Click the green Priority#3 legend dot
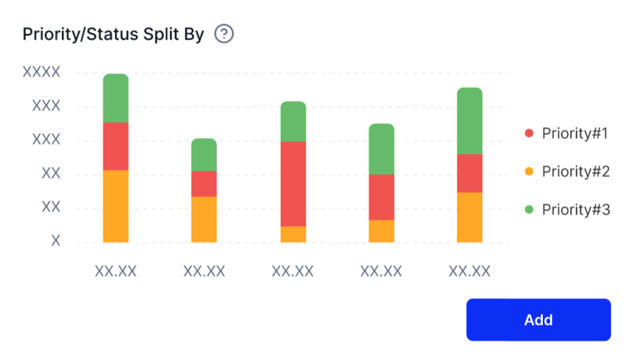 tap(529, 210)
